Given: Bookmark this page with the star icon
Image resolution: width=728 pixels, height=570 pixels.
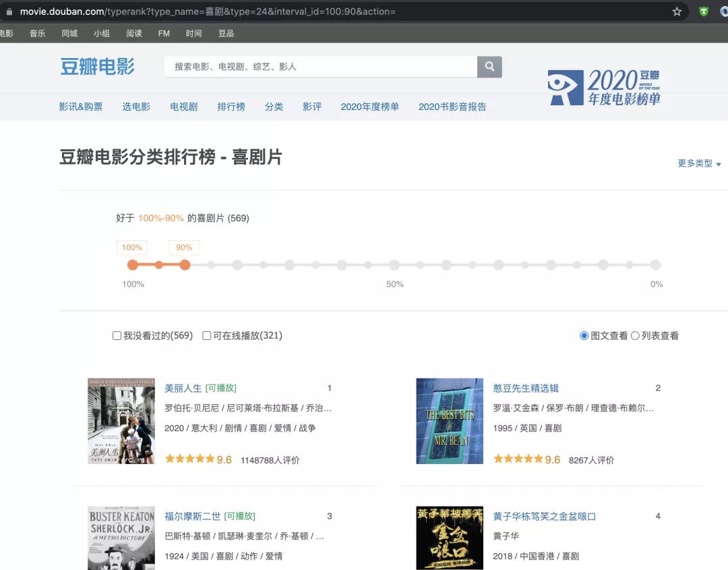Looking at the screenshot, I should [x=677, y=11].
